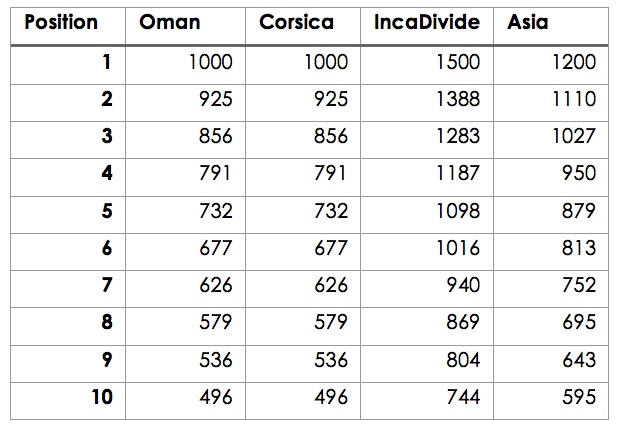Select the IncaDivide cell showing 869
The width and height of the screenshot is (618, 432).
(x=463, y=322)
